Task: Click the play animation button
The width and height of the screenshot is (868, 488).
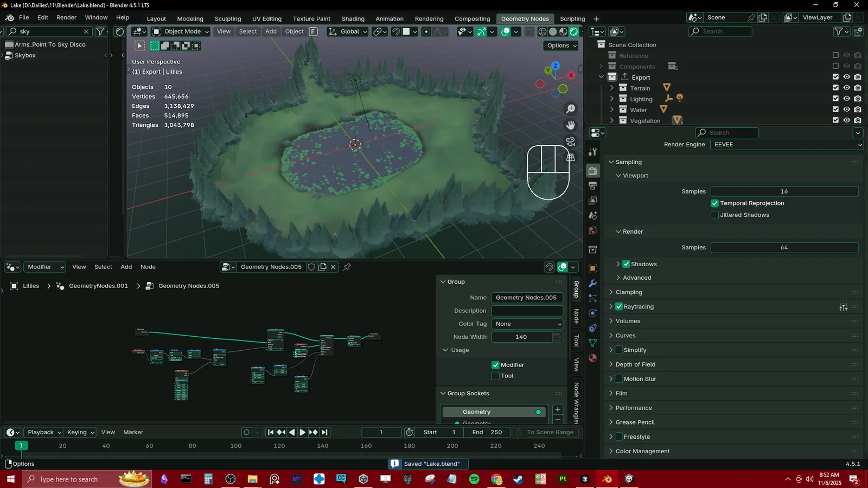Action: [x=303, y=433]
